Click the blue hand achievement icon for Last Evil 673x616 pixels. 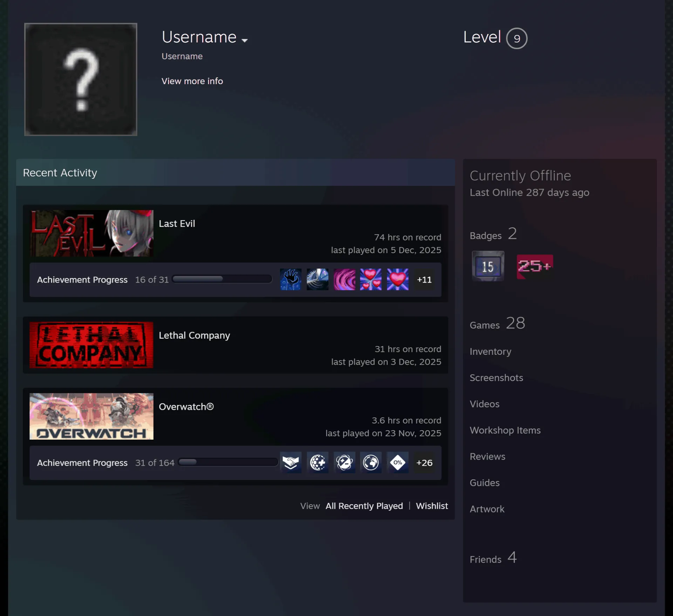291,279
